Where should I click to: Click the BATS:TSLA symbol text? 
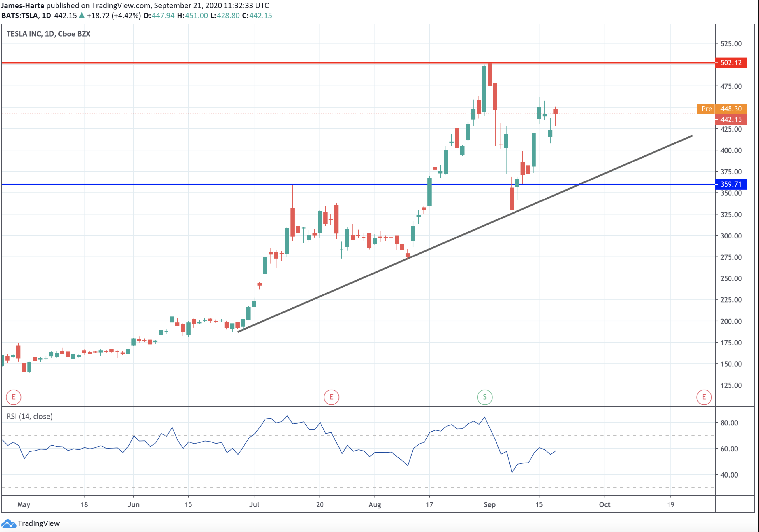pyautogui.click(x=20, y=16)
